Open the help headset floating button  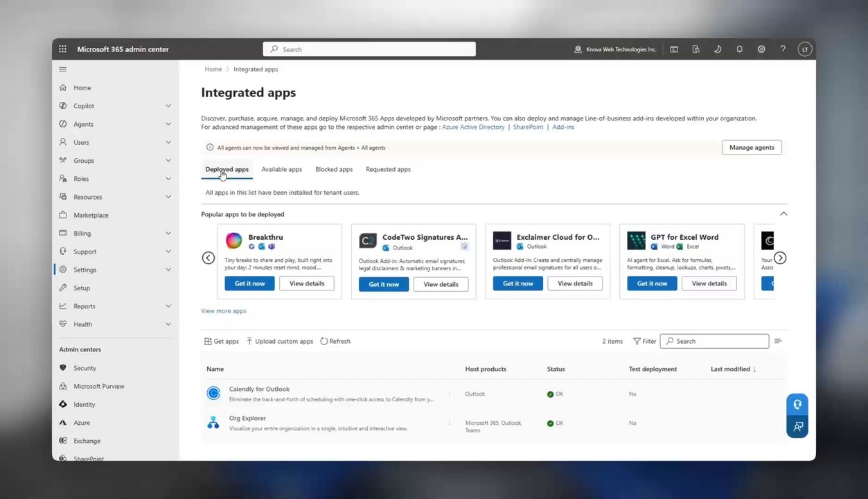797,405
